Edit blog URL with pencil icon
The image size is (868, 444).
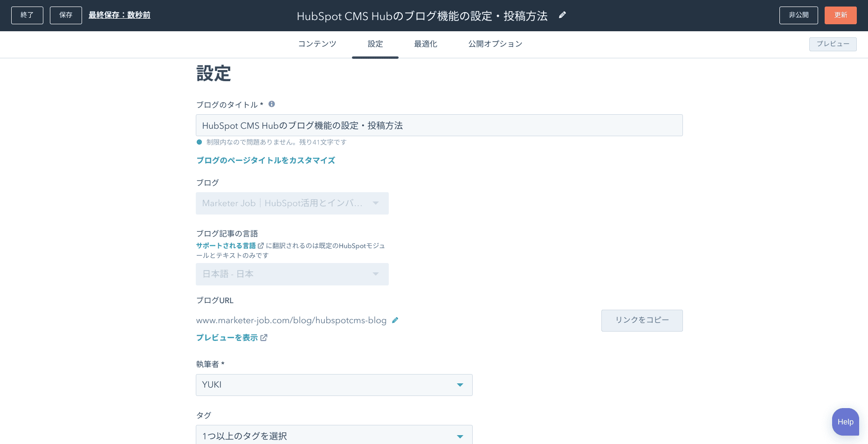(x=395, y=320)
